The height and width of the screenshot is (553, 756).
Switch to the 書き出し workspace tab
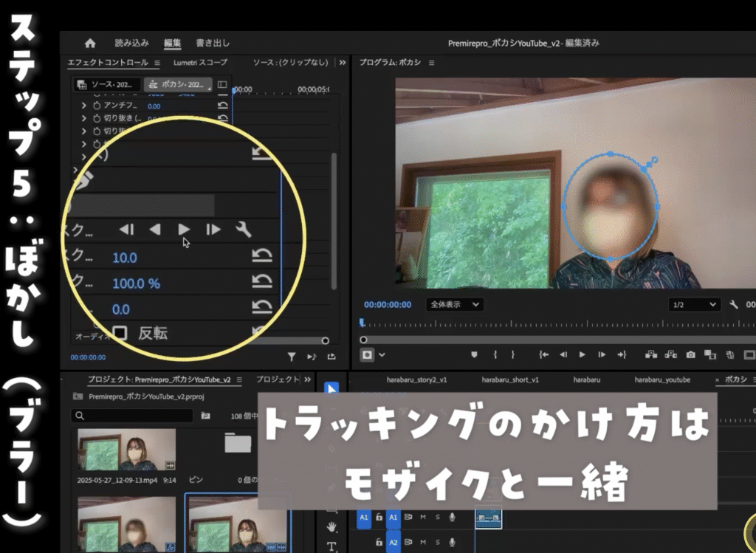(213, 43)
